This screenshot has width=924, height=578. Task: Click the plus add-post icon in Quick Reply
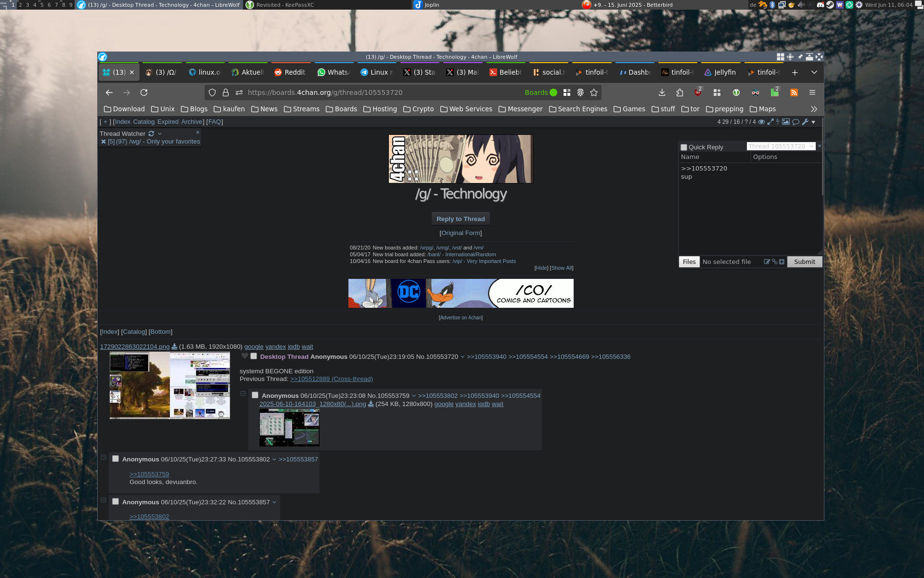click(x=782, y=262)
